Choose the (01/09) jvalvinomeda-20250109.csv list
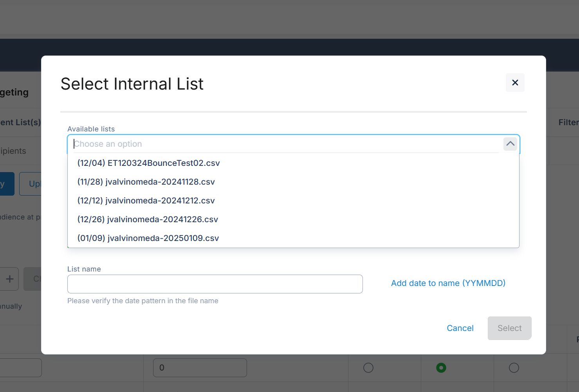579x392 pixels. click(x=148, y=238)
